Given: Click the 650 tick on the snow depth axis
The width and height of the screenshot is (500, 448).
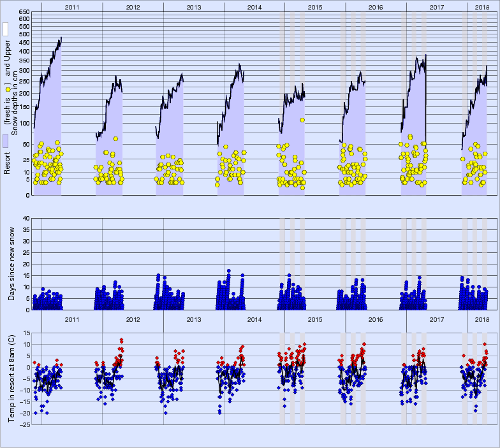Looking at the screenshot, I should [23, 13].
